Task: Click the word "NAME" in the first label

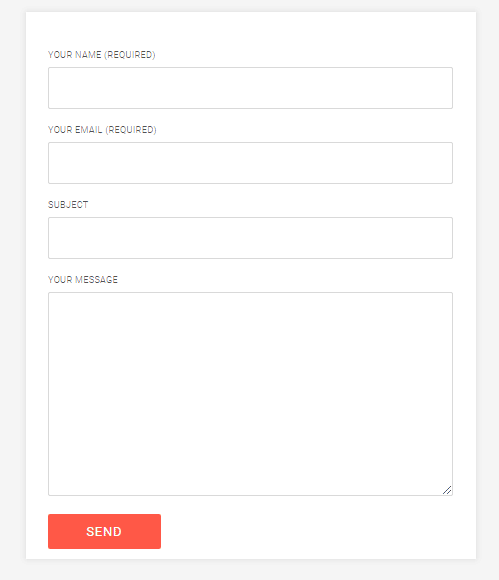Action: click(88, 55)
